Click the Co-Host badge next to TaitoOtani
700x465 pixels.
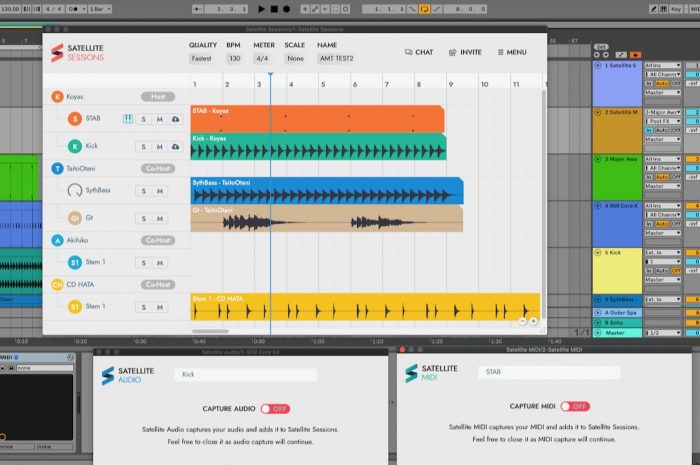pos(158,168)
